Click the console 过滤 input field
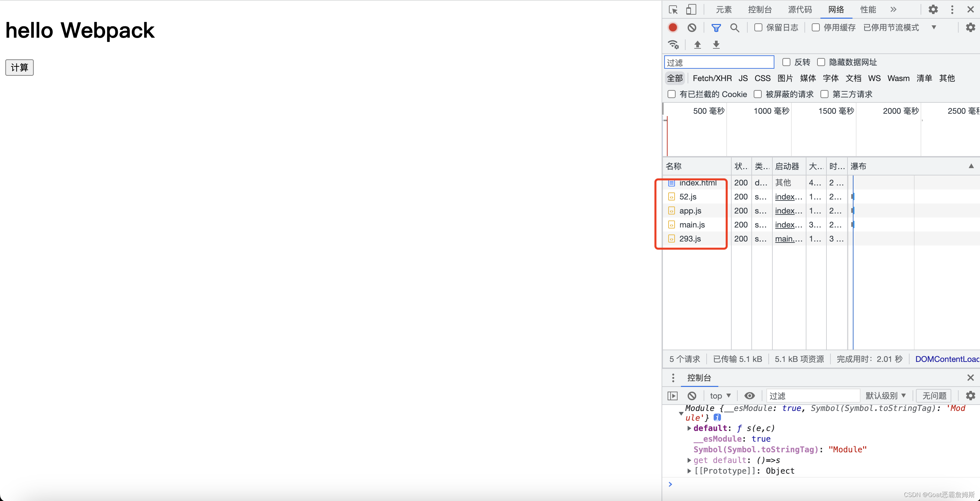The width and height of the screenshot is (980, 501). click(813, 396)
